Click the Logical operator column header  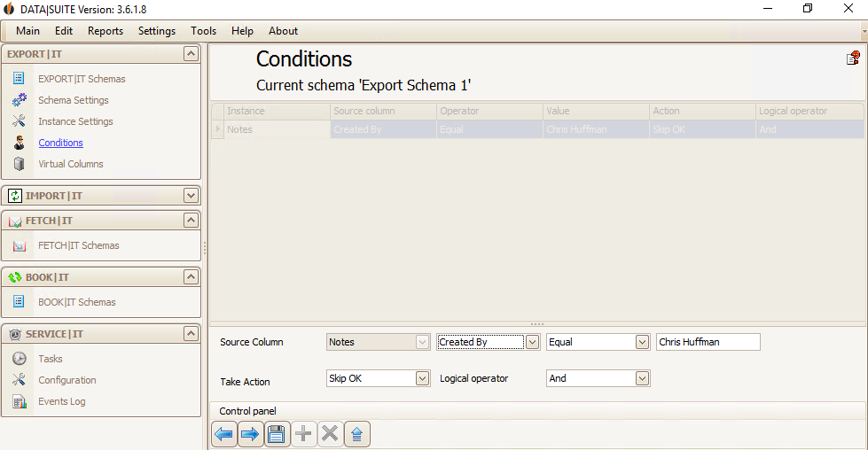(x=809, y=111)
